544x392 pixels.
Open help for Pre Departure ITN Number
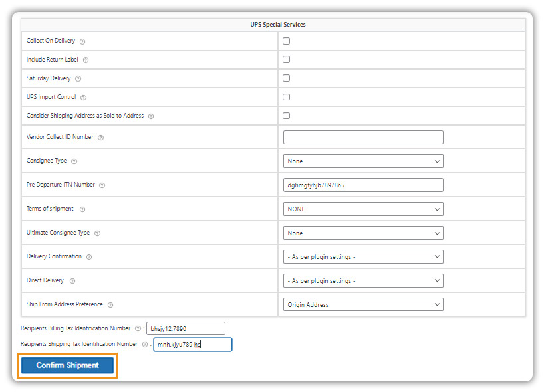[102, 185]
